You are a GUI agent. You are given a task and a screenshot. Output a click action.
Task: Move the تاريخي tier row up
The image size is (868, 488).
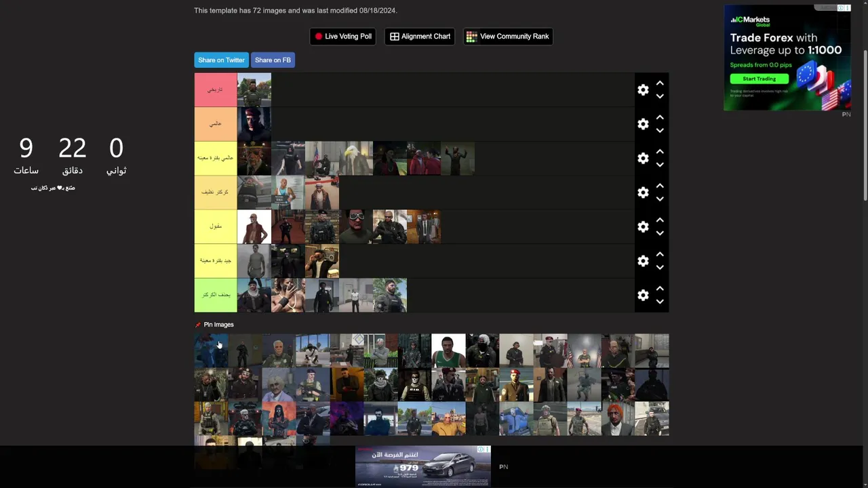[x=660, y=83]
